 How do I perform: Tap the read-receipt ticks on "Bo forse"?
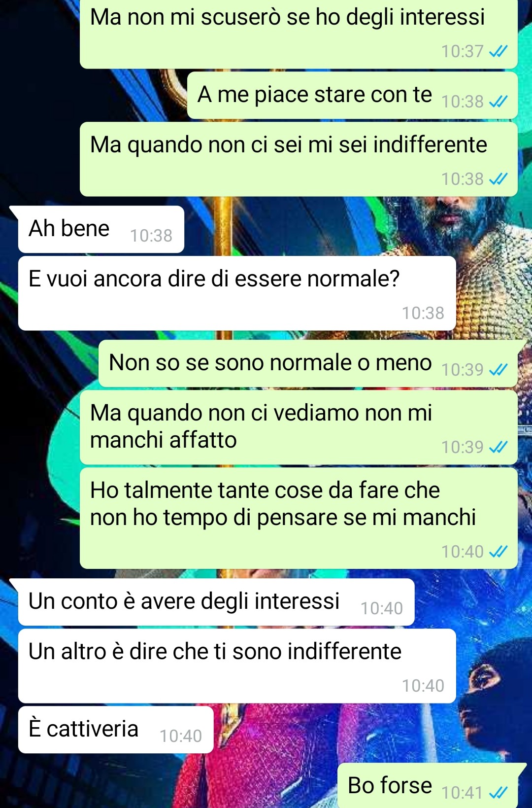click(x=498, y=792)
